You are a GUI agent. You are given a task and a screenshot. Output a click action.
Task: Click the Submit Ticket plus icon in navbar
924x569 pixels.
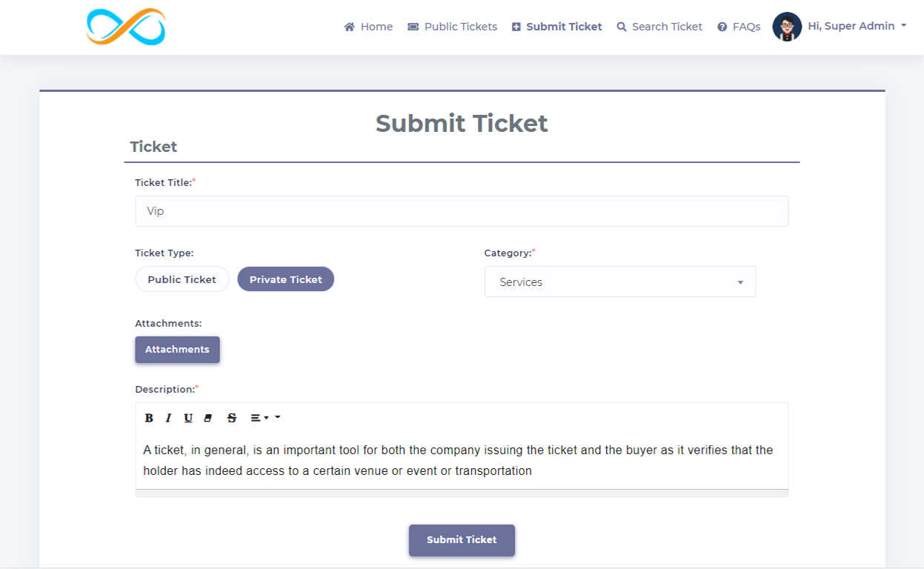pyautogui.click(x=516, y=26)
